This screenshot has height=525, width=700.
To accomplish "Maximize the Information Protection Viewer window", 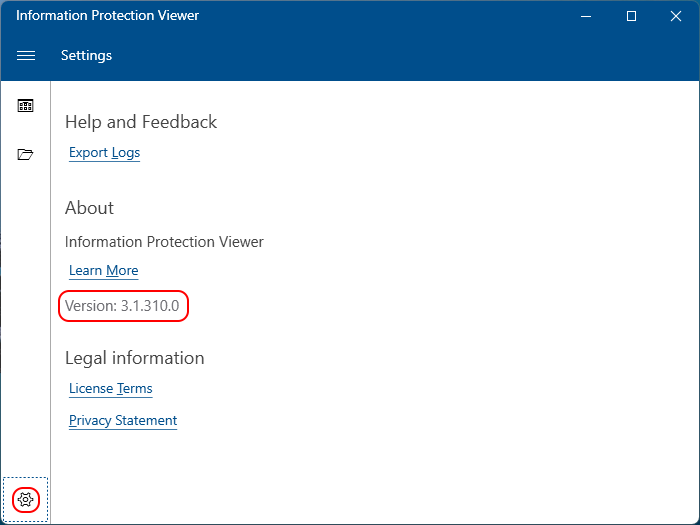I will tap(631, 17).
